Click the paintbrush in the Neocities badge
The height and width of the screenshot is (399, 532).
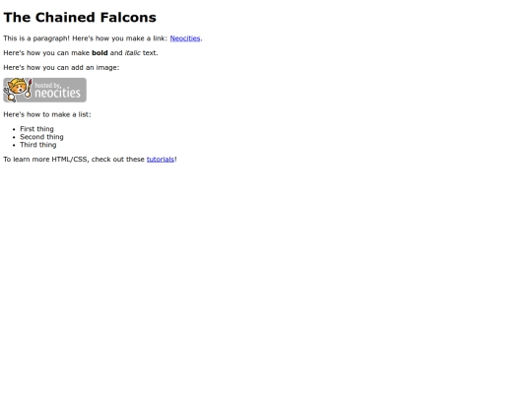(x=30, y=89)
